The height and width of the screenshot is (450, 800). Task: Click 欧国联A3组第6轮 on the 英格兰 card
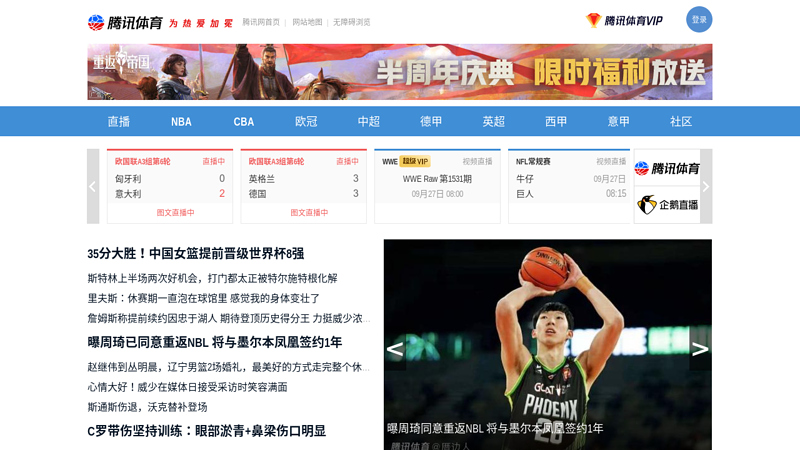(x=276, y=161)
